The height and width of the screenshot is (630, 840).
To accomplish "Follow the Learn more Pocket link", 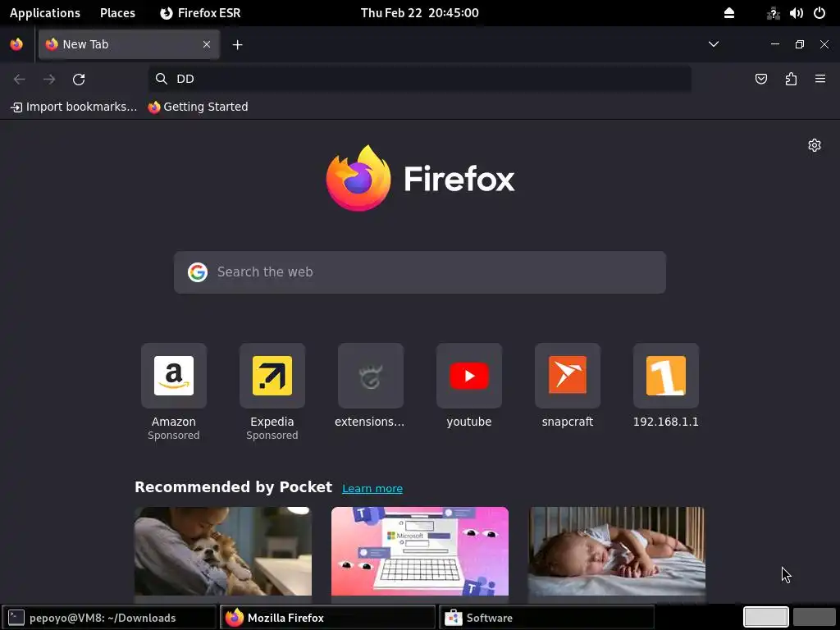I will point(372,489).
